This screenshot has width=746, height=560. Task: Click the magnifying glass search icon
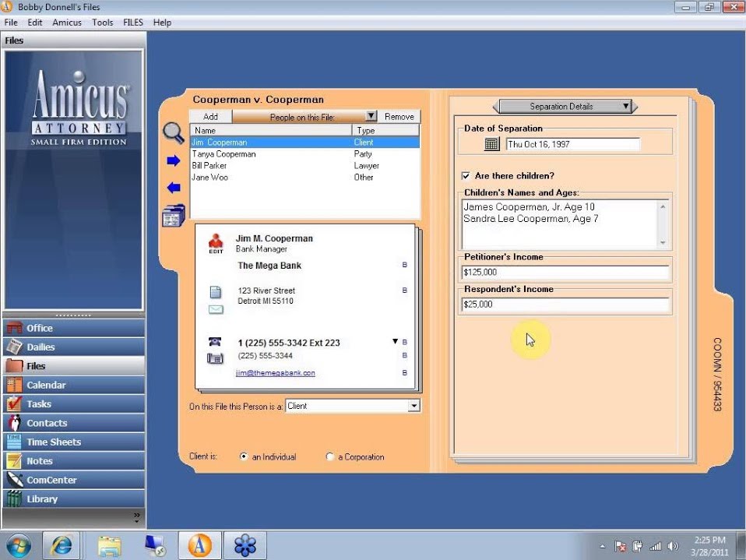(174, 132)
